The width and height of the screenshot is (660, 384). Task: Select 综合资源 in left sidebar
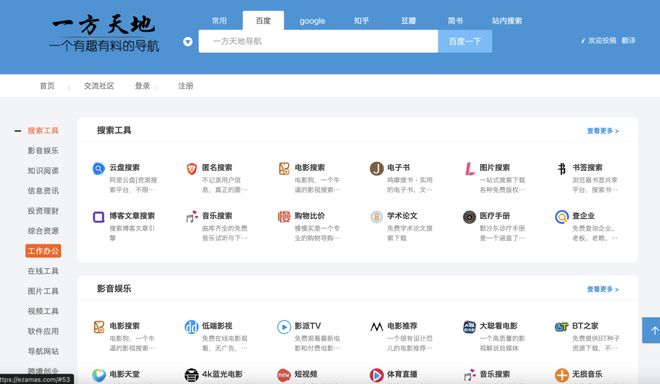(x=43, y=231)
